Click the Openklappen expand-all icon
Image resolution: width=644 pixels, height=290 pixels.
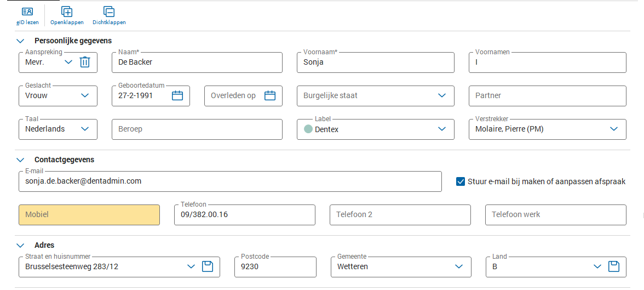pyautogui.click(x=67, y=12)
